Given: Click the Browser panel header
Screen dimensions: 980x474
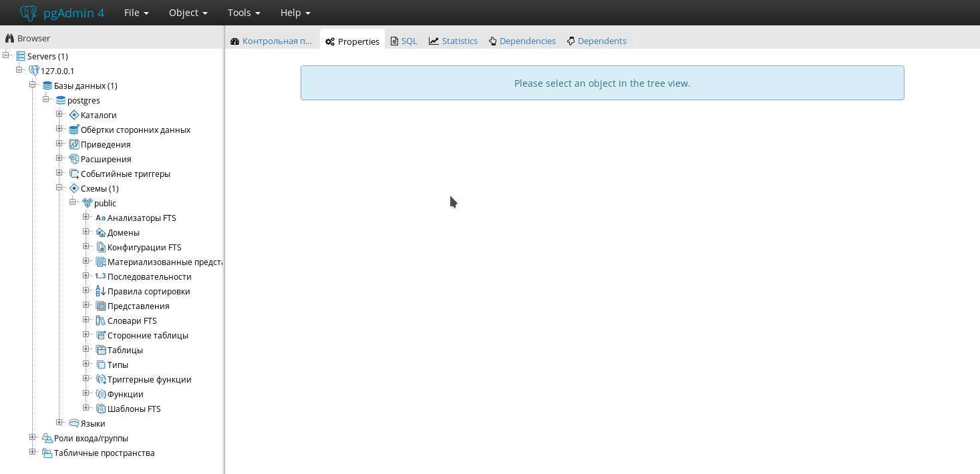Looking at the screenshot, I should tap(33, 39).
